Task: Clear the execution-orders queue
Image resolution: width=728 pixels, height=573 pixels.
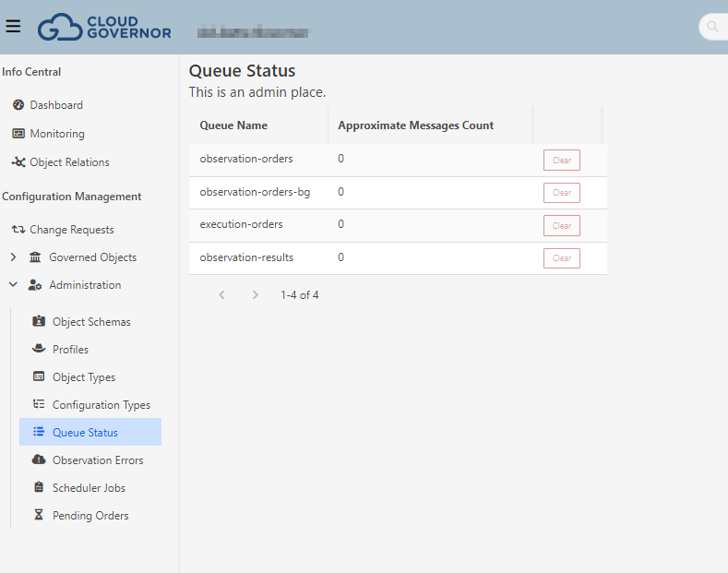Action: click(561, 225)
